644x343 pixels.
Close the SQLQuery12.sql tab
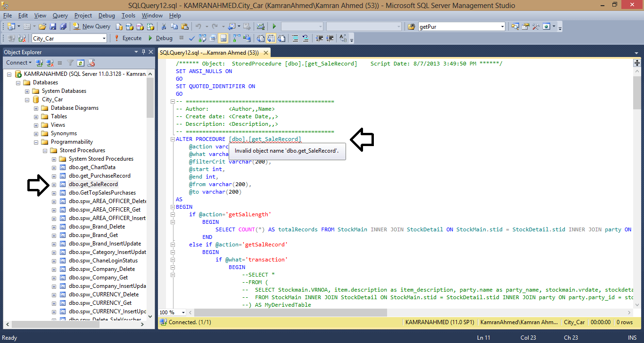click(x=266, y=53)
